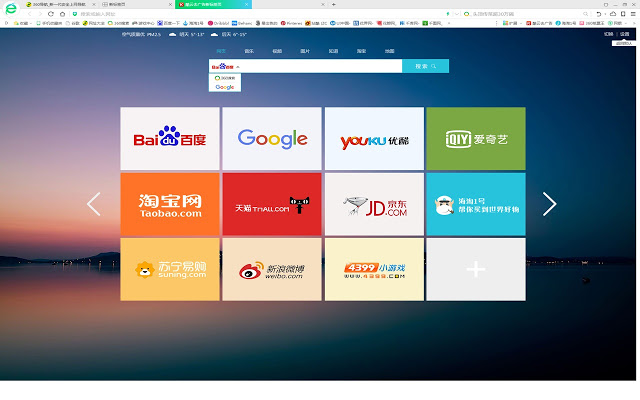The width and height of the screenshot is (640, 400).
Task: Open the Taobao orange tile
Action: pos(169,204)
